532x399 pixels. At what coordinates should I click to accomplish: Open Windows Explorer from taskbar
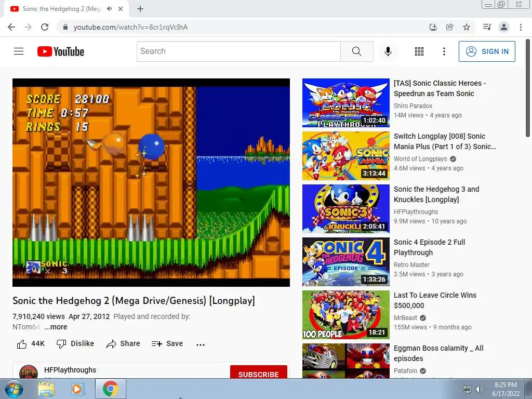pyautogui.click(x=46, y=389)
